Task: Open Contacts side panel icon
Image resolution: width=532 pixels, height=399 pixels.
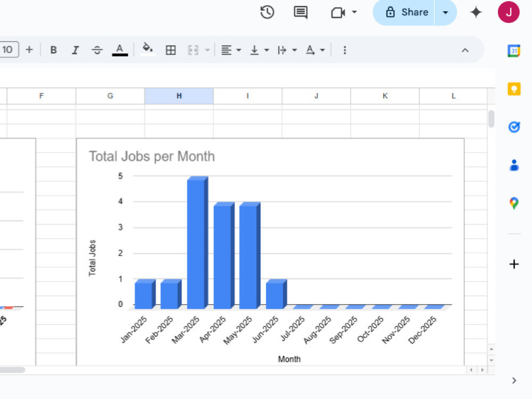Action: [x=514, y=165]
